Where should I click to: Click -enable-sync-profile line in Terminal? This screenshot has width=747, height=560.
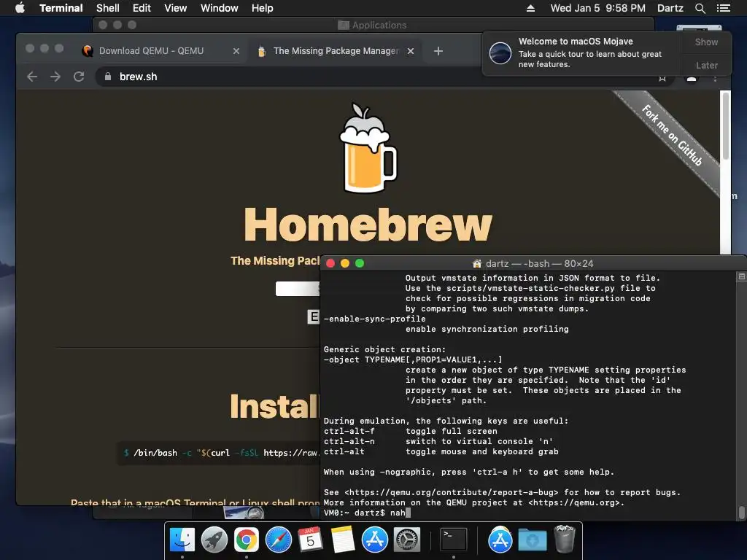pos(374,319)
